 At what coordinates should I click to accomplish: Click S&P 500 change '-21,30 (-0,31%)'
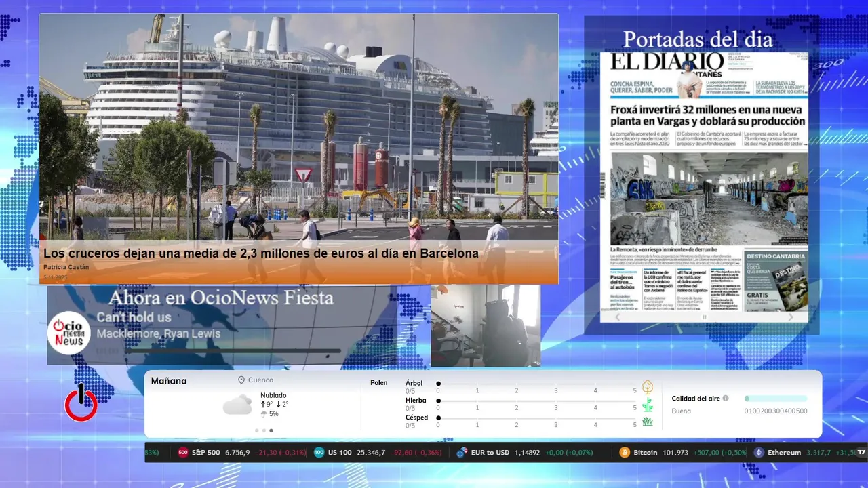(281, 453)
